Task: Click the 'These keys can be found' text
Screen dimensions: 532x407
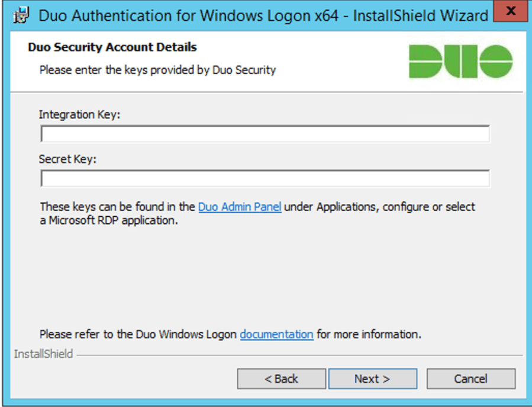Action: pyautogui.click(x=117, y=207)
